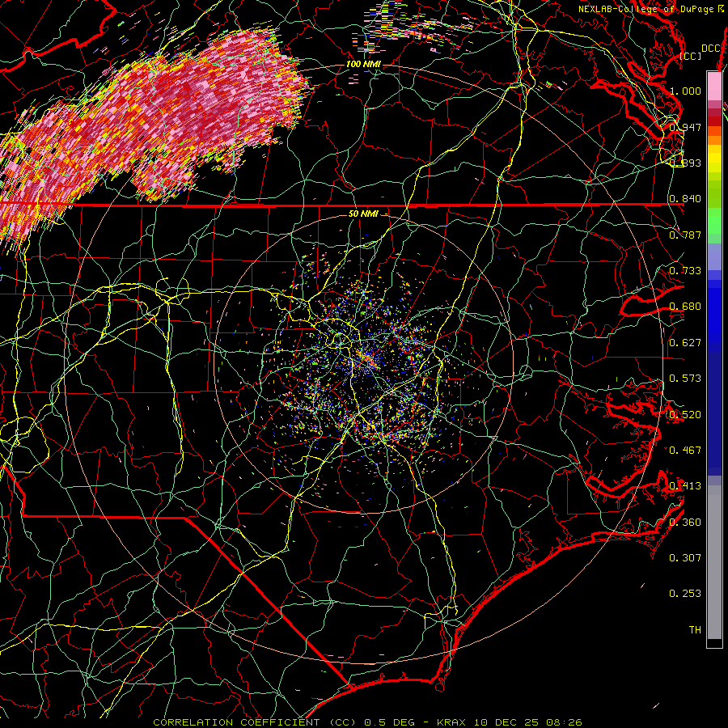Select the orange band of the color scale
Image resolution: width=728 pixels, height=728 pixels.
[x=714, y=140]
